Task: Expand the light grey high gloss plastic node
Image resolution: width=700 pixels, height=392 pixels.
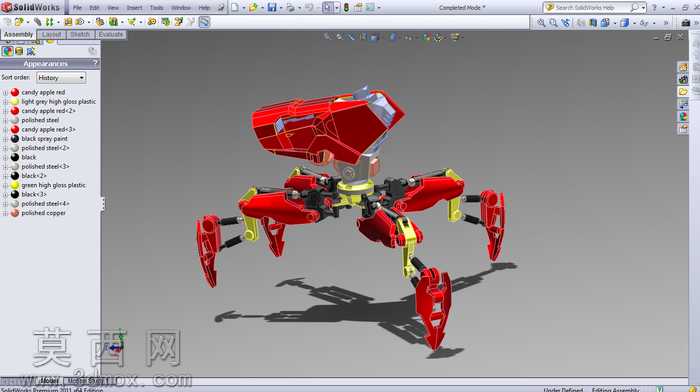Action: (5, 102)
